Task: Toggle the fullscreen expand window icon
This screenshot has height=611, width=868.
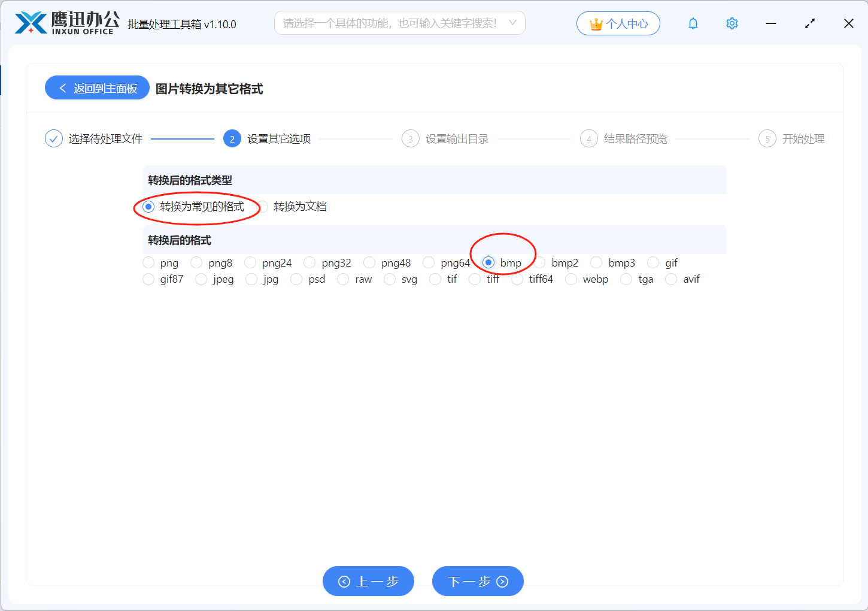Action: coord(810,23)
